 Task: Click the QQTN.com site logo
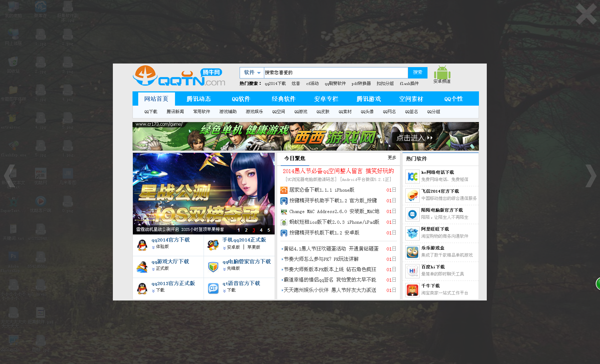point(179,76)
